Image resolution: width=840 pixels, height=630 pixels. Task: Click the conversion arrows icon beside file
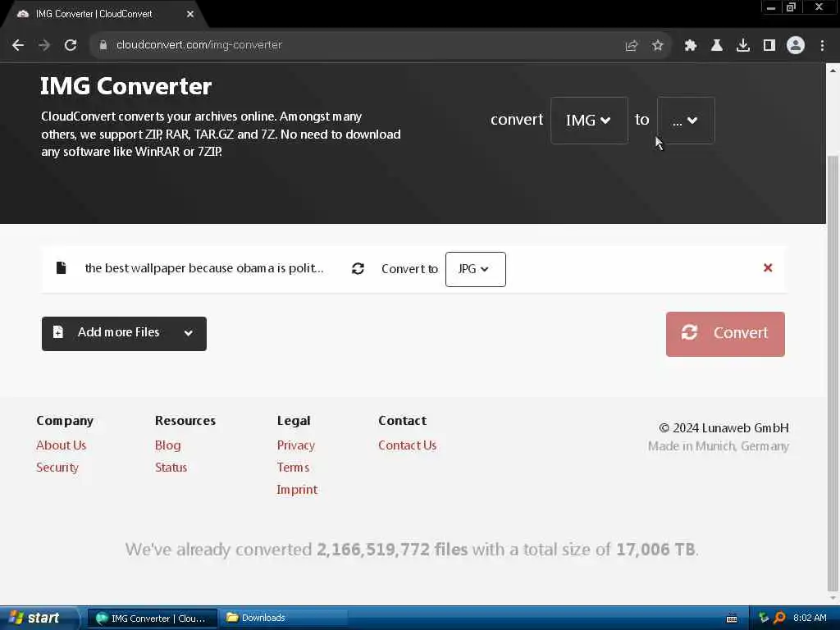pyautogui.click(x=358, y=269)
